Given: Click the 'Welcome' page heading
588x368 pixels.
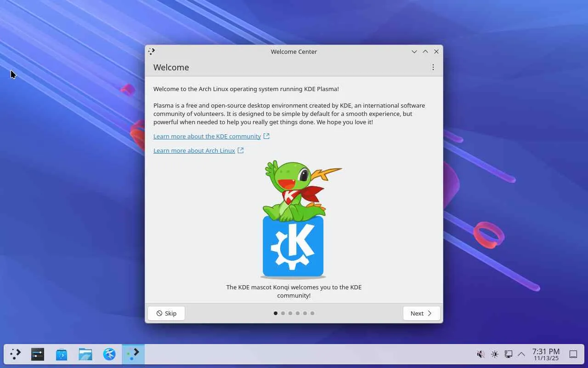Looking at the screenshot, I should (171, 67).
